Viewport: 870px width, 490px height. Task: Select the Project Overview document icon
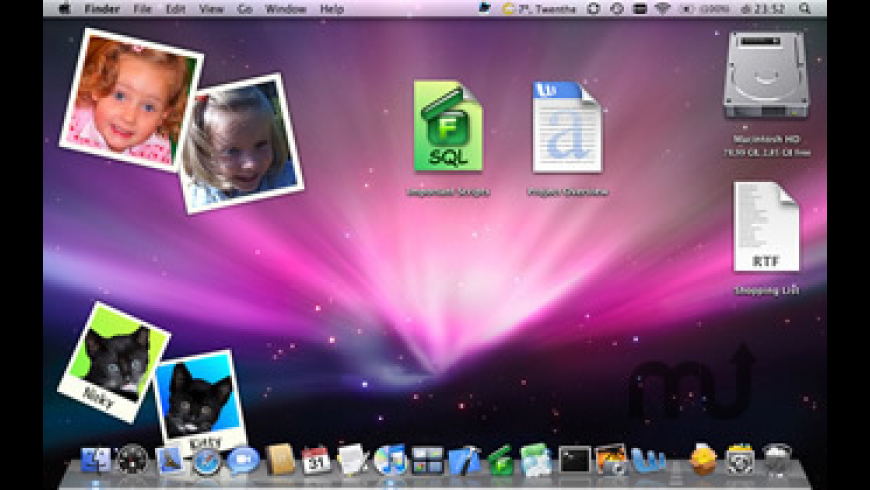tap(567, 127)
